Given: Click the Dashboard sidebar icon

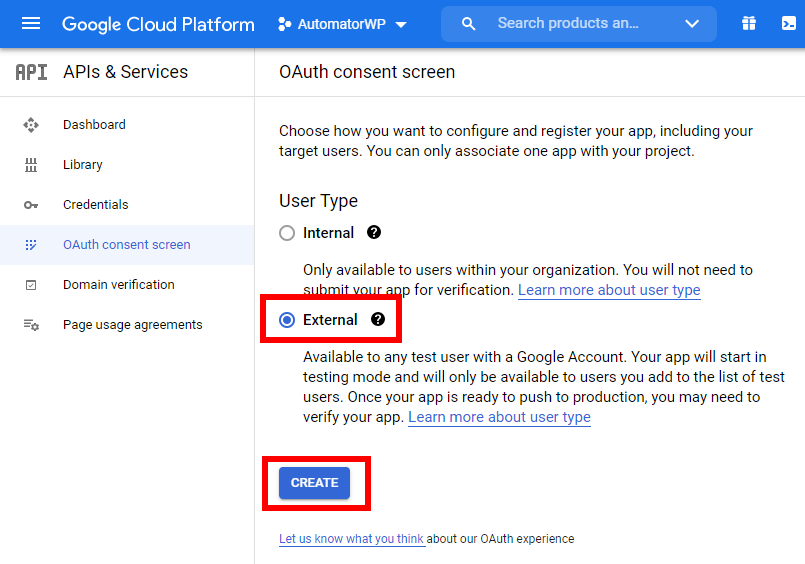Looking at the screenshot, I should click(x=31, y=125).
